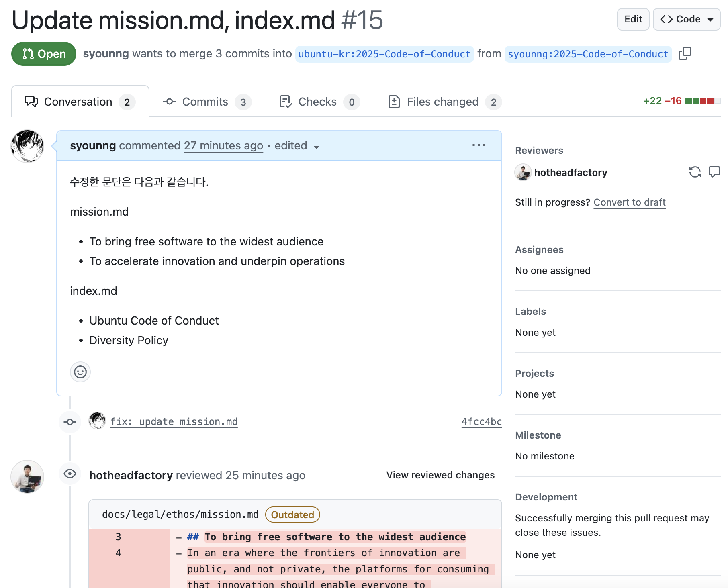
Task: Open commit fix: update mission.md
Action: (x=174, y=422)
